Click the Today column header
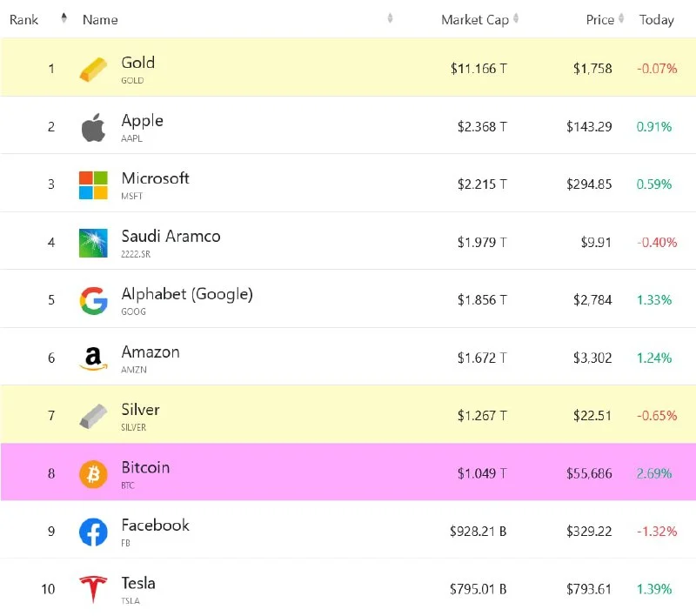The width and height of the screenshot is (696, 616). point(657,20)
